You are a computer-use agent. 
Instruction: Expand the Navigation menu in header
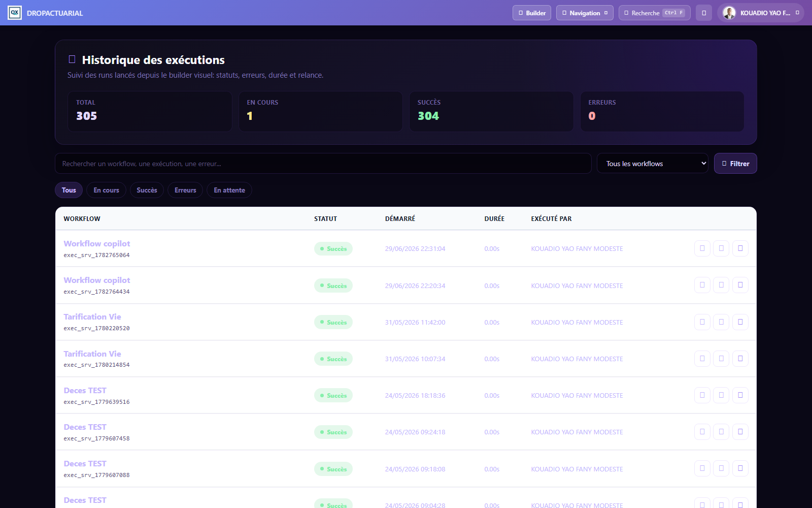[585, 13]
